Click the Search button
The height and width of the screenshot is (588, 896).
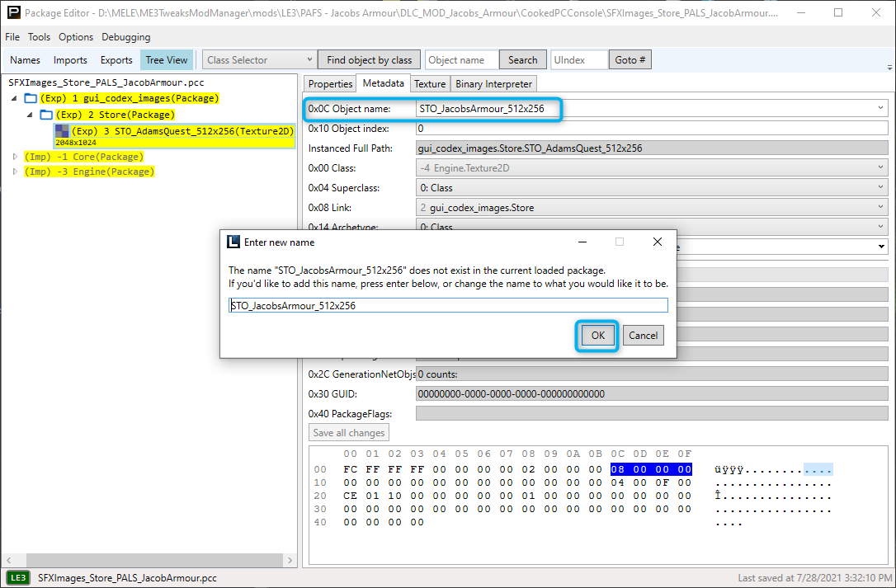pos(522,60)
